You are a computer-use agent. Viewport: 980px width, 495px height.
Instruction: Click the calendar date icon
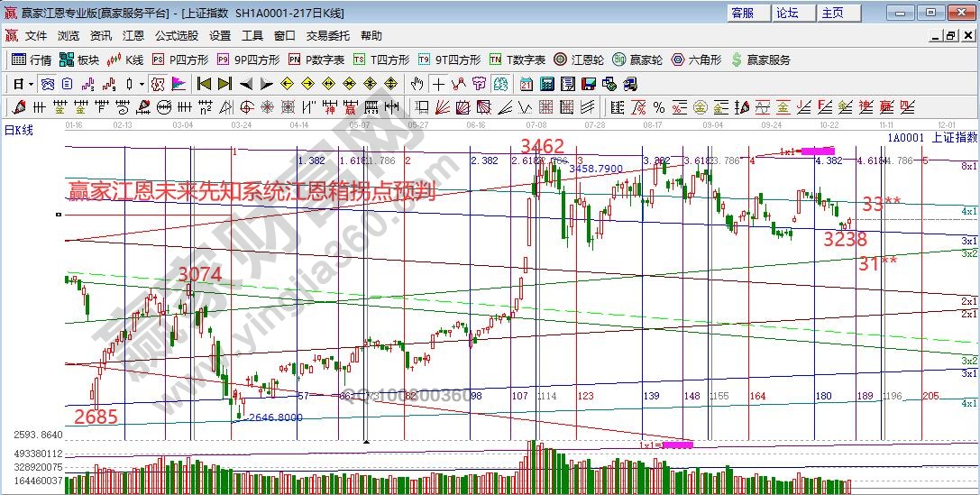click(x=527, y=84)
